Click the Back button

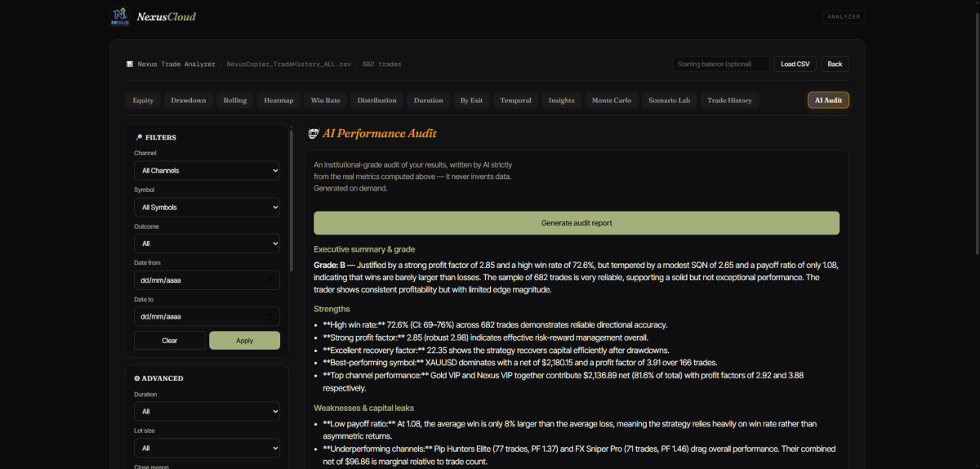(835, 64)
